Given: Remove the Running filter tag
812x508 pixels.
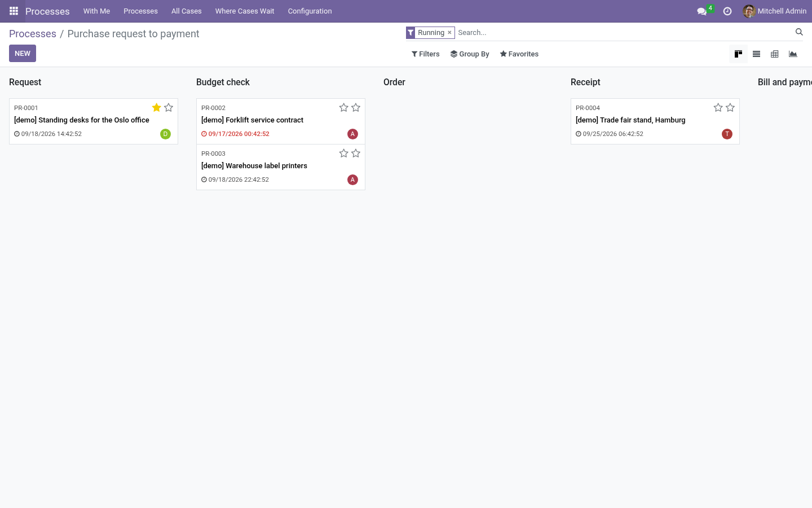Looking at the screenshot, I should pyautogui.click(x=449, y=33).
